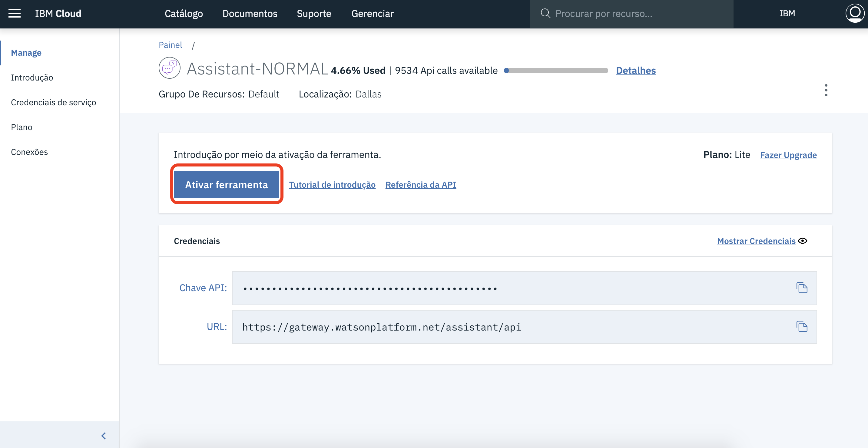Open the hamburger navigation menu
This screenshot has width=868, height=448.
[x=15, y=14]
